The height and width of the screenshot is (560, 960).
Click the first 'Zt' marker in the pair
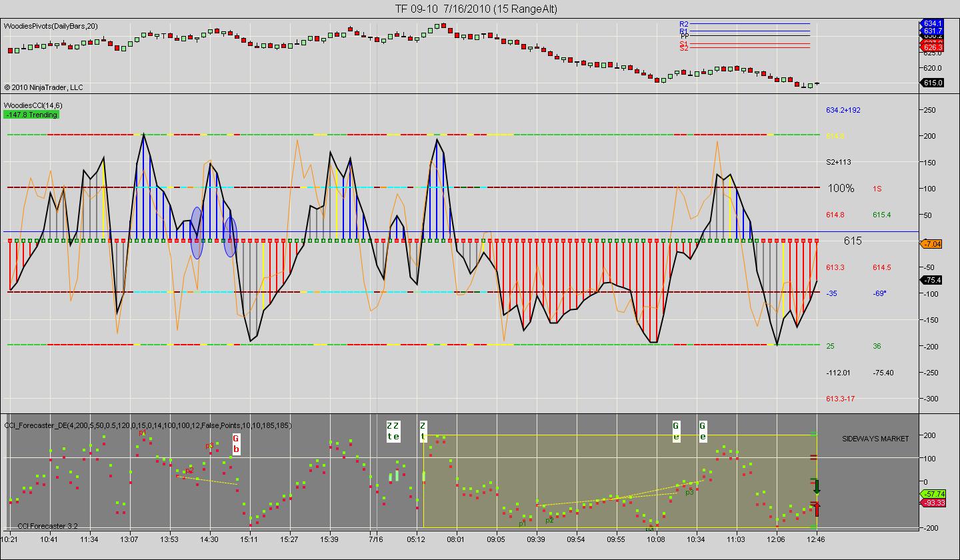389,431
